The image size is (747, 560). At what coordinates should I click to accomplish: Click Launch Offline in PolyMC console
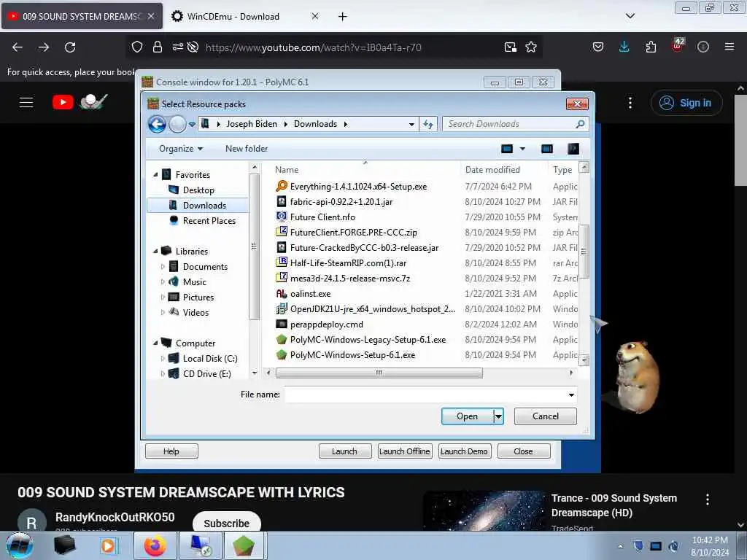405,451
